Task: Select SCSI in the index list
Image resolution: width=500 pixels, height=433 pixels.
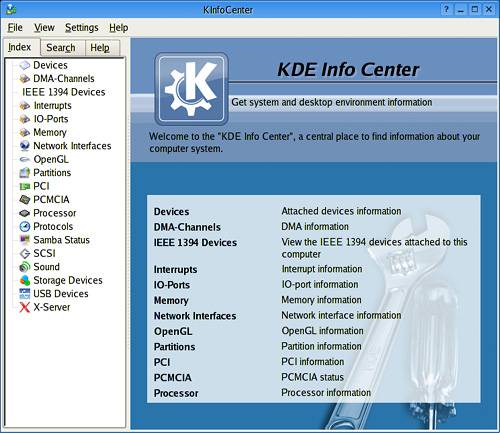Action: pos(44,253)
